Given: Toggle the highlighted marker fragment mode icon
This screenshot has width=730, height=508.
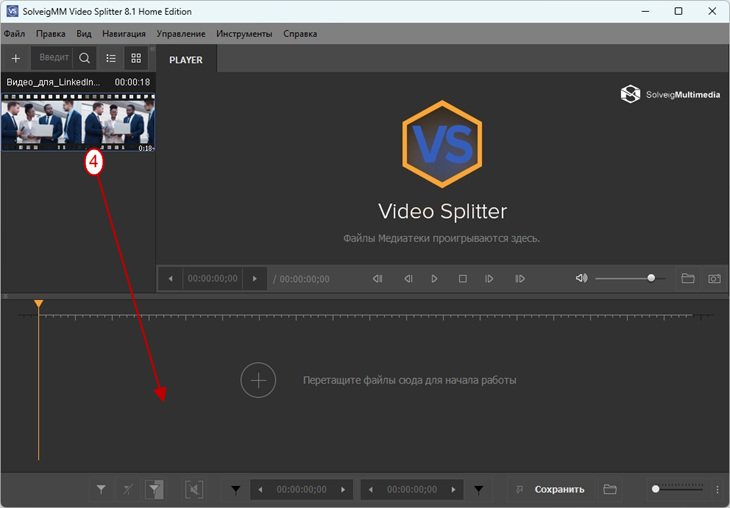Looking at the screenshot, I should (x=154, y=489).
